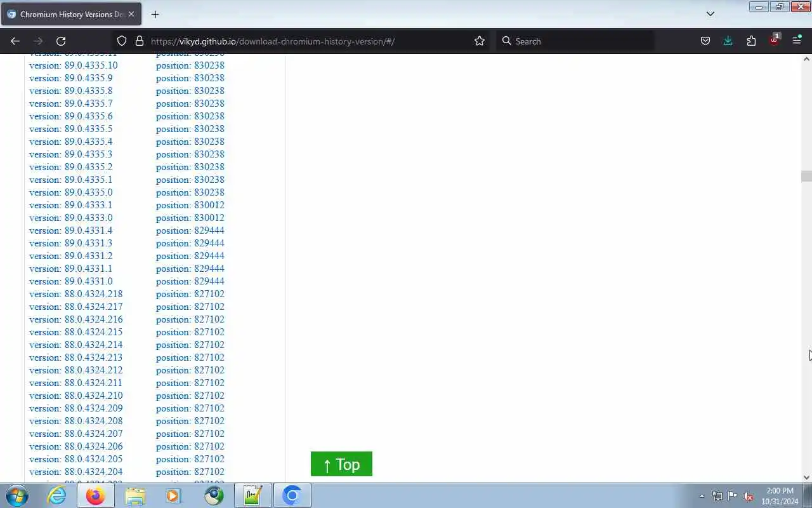Open version 89.0.4335.10 link
812x508 pixels.
pos(74,65)
